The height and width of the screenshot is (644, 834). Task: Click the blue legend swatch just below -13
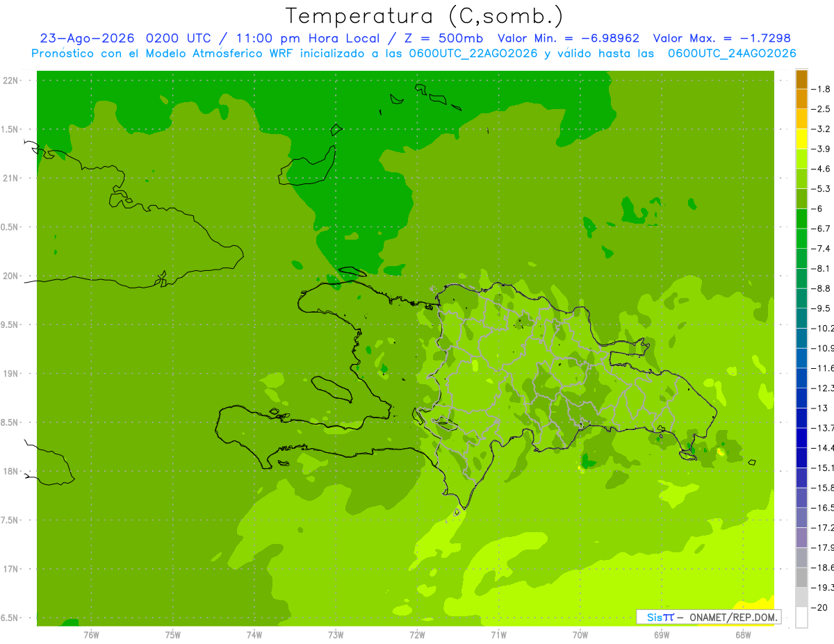(x=801, y=418)
